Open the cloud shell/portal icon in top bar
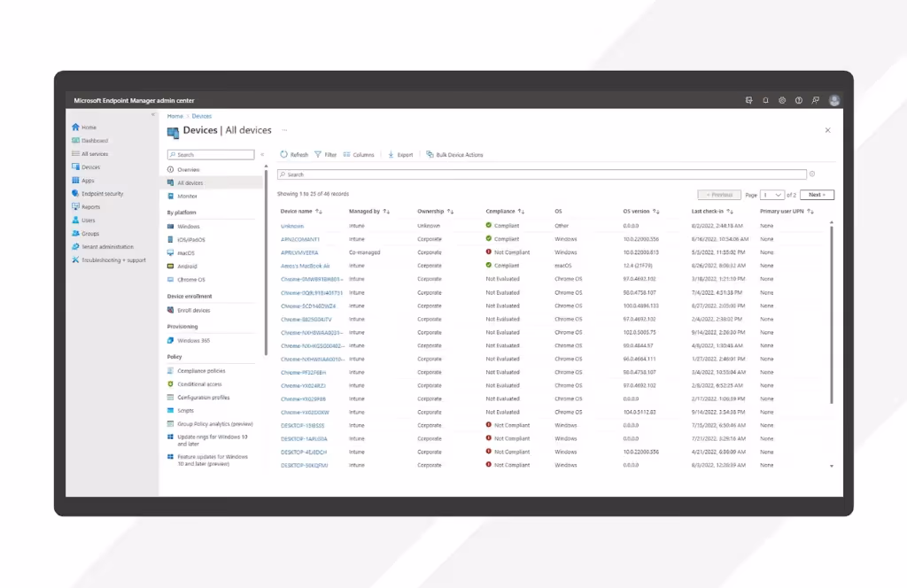Viewport: 907px width, 588px height. click(748, 100)
